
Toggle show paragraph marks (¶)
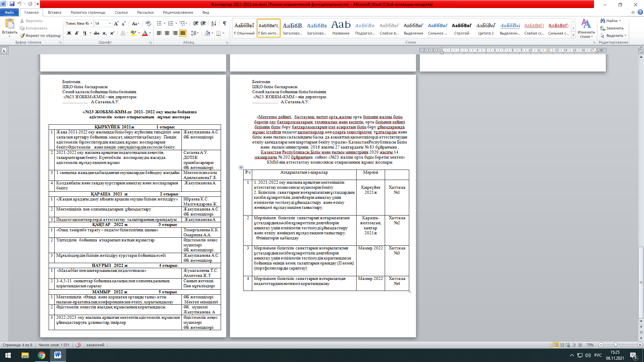[x=224, y=23]
